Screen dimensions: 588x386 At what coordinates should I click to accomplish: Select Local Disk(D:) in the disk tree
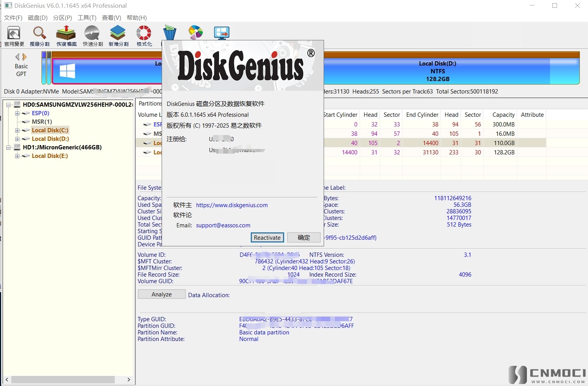coord(50,139)
